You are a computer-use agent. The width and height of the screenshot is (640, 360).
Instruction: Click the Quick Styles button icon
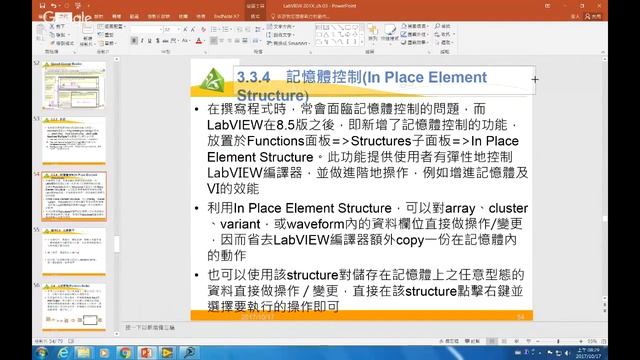click(x=389, y=29)
